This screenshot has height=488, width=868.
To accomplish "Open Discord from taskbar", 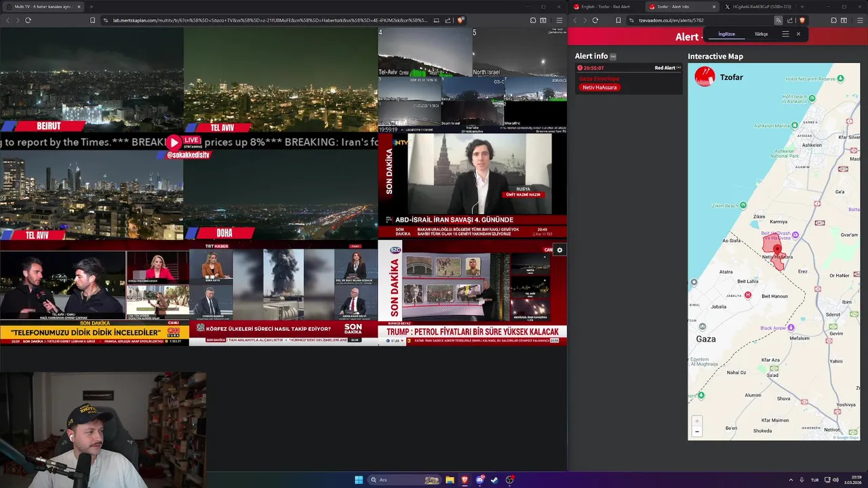I will [480, 480].
